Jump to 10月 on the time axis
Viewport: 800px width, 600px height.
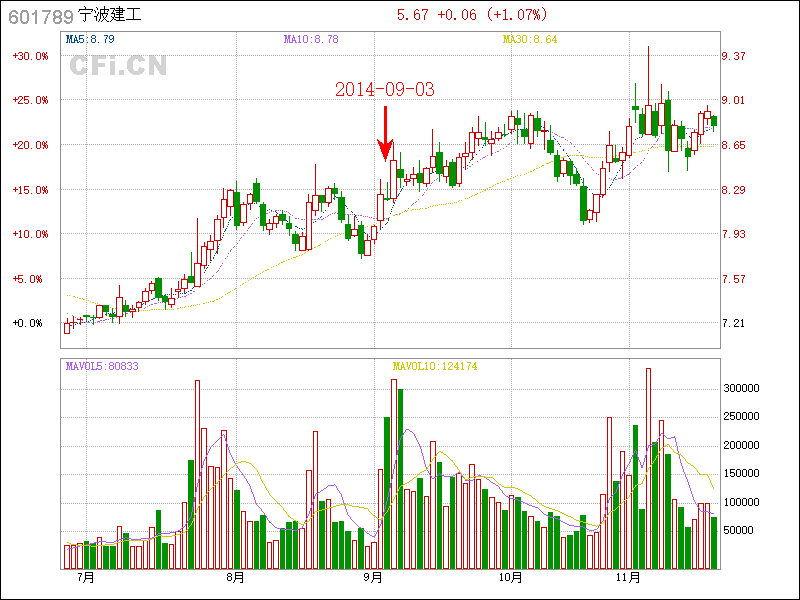click(x=511, y=577)
